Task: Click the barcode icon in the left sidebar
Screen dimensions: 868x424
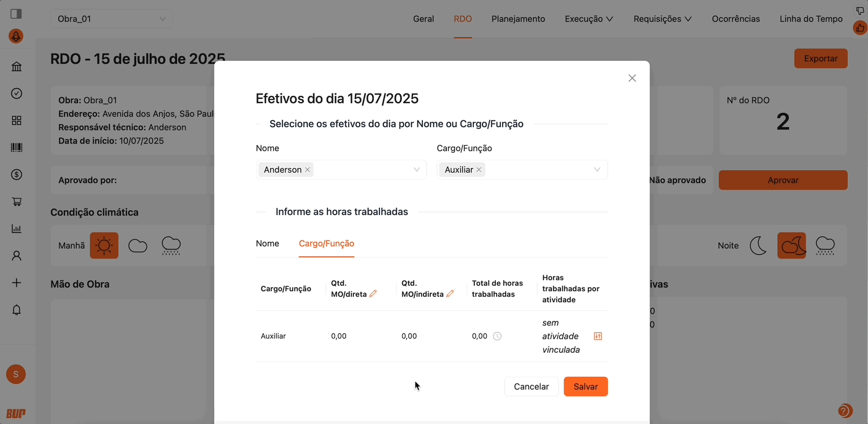Action: click(x=16, y=147)
